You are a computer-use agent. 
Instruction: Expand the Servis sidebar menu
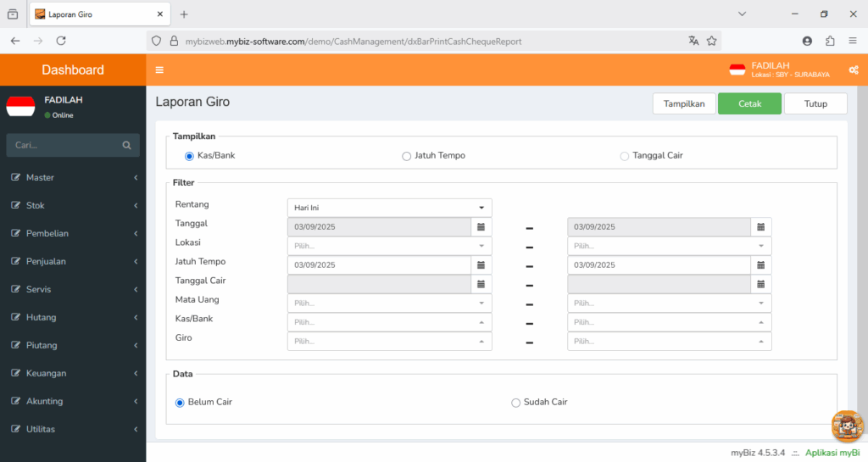[x=73, y=289]
